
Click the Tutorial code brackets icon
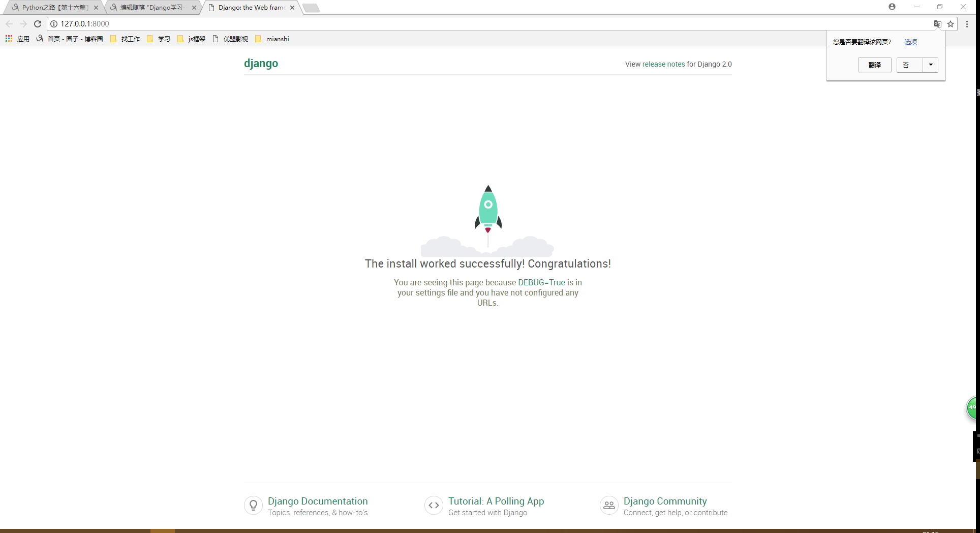point(434,506)
